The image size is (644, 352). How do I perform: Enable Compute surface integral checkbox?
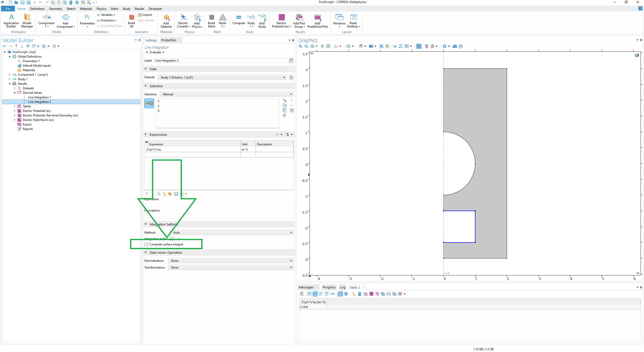click(146, 244)
